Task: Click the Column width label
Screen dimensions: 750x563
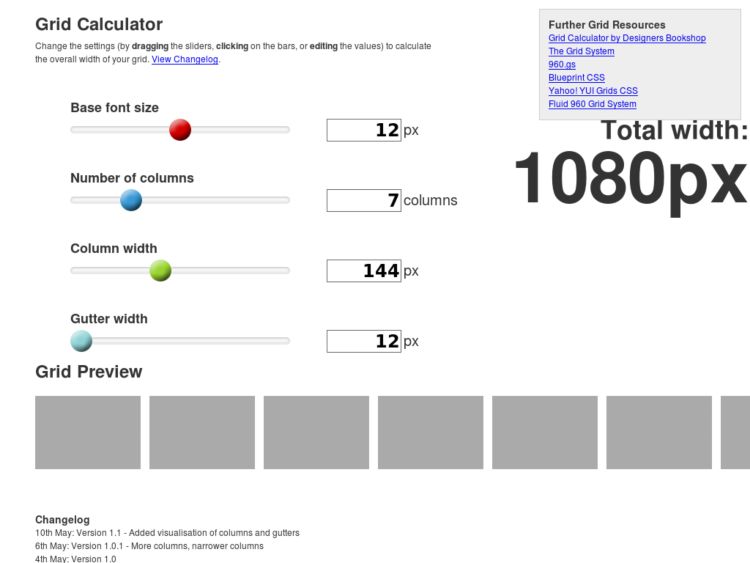Action: tap(113, 248)
